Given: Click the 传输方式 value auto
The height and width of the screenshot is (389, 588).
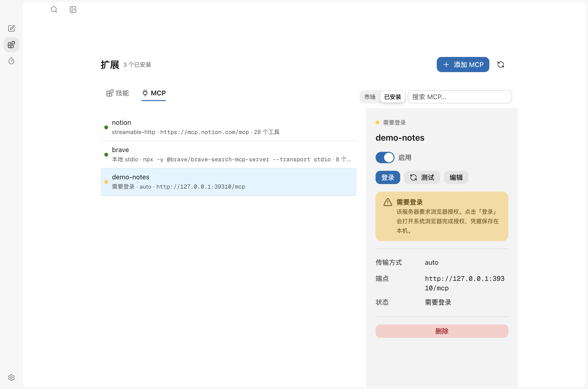Looking at the screenshot, I should click(431, 262).
